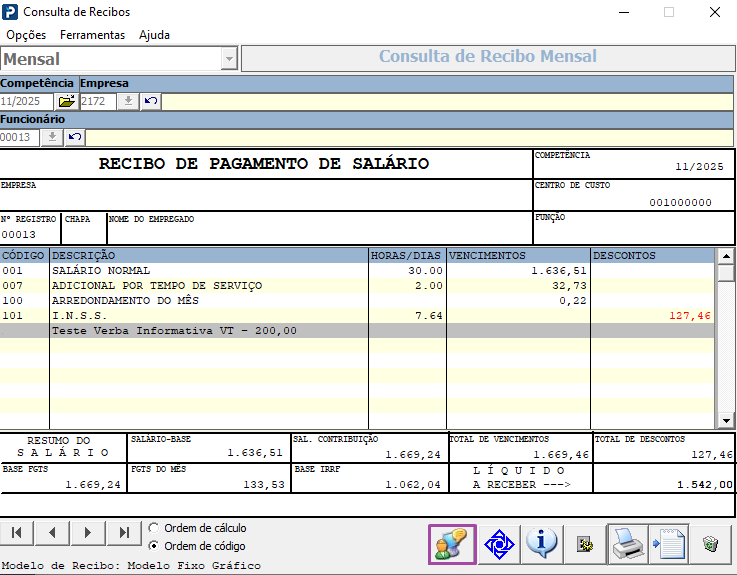Open the blue information bubble icon

(x=541, y=544)
